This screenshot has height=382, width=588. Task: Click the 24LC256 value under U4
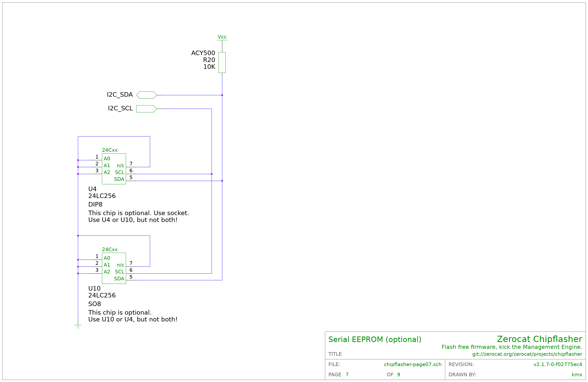pyautogui.click(x=102, y=196)
